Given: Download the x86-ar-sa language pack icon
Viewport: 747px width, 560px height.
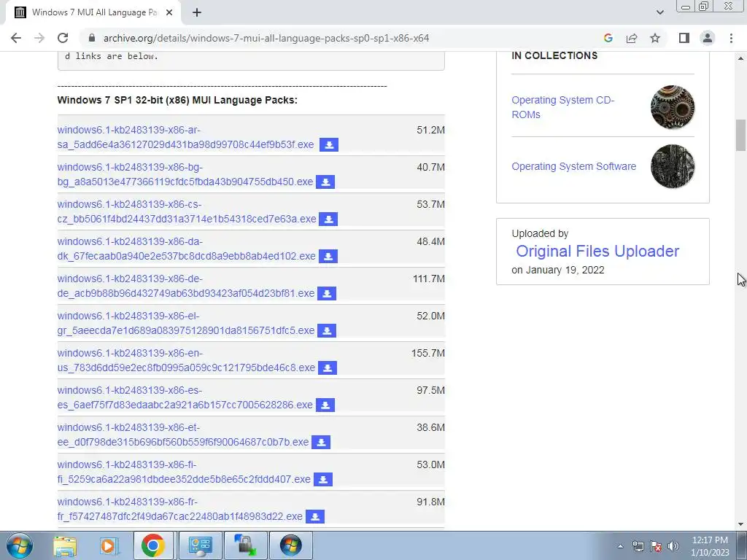Looking at the screenshot, I should click(x=329, y=145).
